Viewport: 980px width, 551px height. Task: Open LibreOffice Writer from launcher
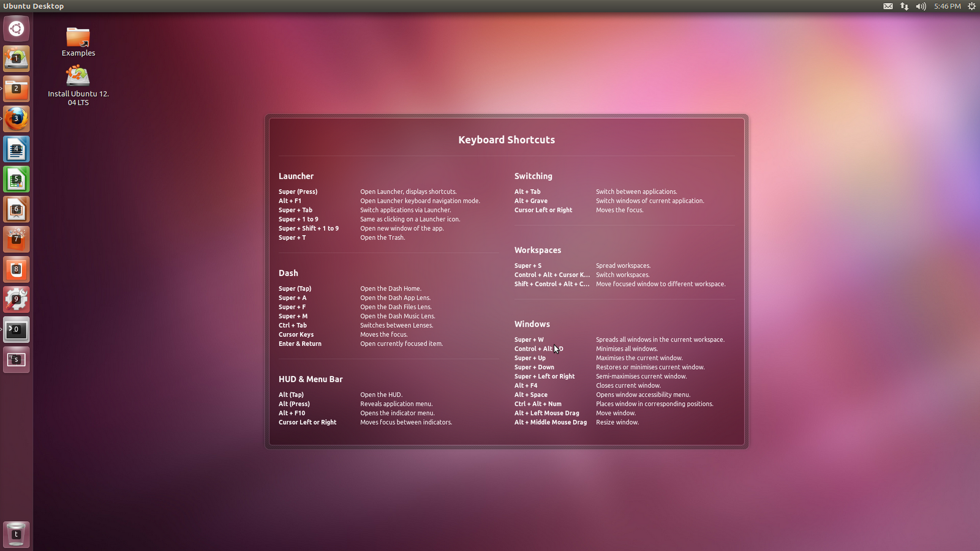coord(17,149)
